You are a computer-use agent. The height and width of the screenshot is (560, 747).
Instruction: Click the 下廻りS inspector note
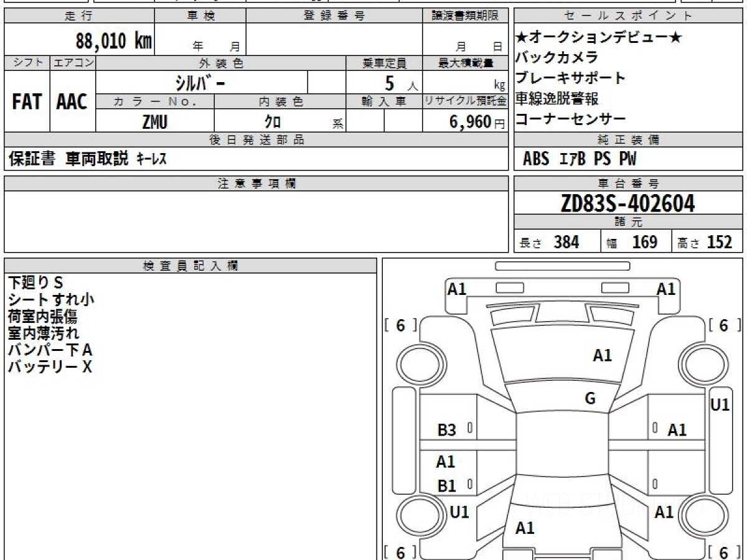tap(35, 283)
